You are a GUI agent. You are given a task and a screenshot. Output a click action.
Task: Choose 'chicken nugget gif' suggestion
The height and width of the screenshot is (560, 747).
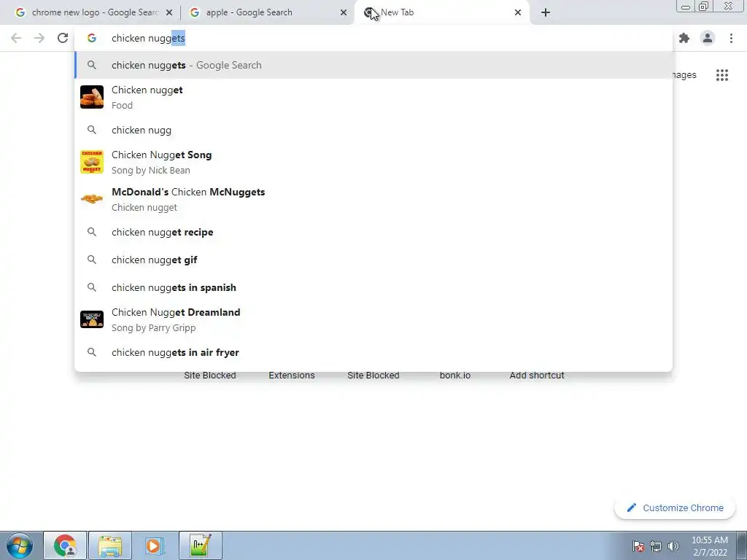click(x=373, y=260)
